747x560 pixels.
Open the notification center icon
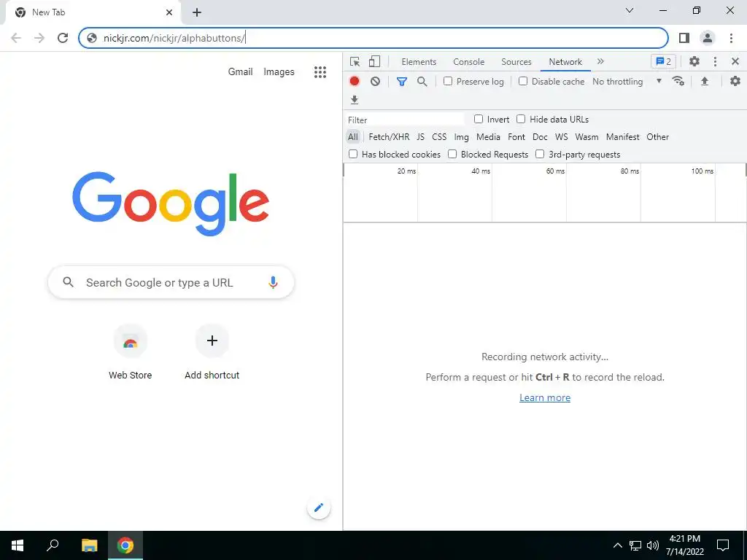[x=723, y=545]
